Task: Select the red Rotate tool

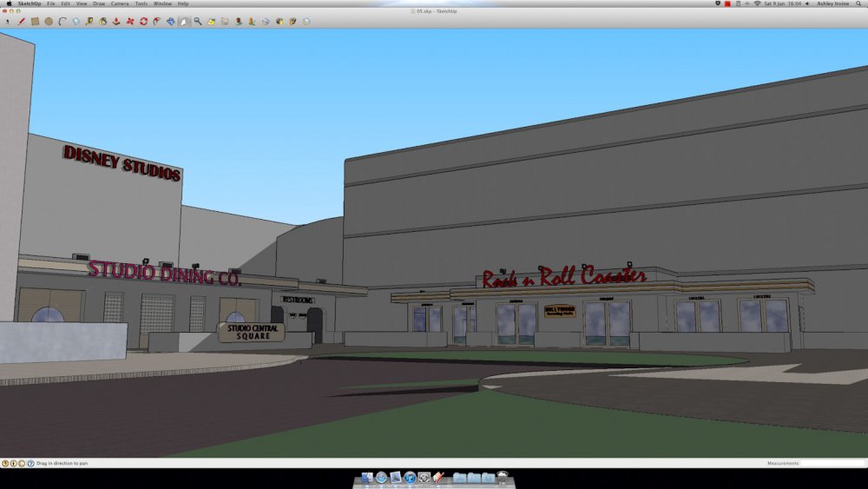Action: (143, 22)
